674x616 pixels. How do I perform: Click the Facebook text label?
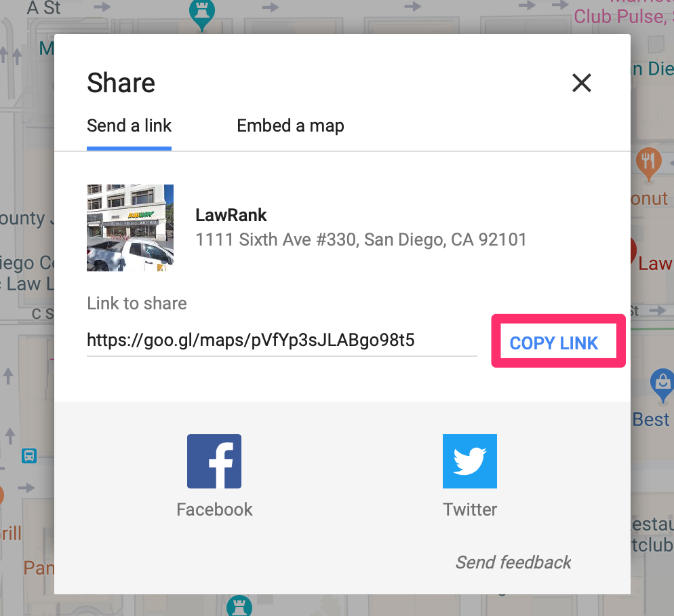(214, 509)
